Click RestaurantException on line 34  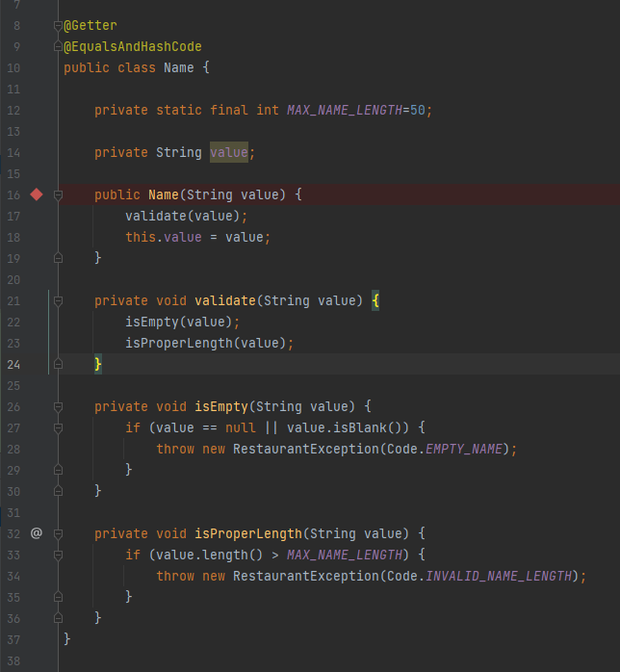click(306, 576)
